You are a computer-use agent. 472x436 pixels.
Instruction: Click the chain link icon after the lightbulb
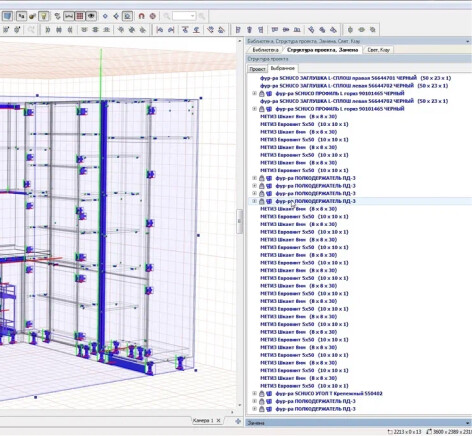57,16
